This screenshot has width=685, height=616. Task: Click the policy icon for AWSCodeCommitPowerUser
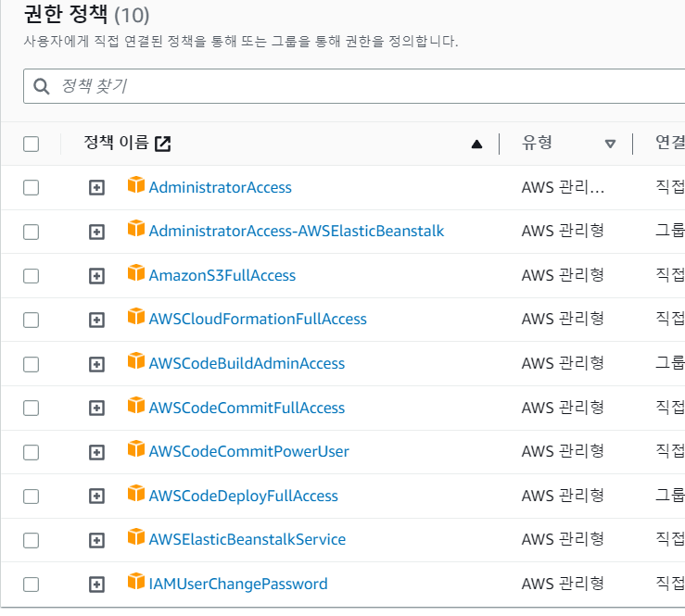pos(136,448)
